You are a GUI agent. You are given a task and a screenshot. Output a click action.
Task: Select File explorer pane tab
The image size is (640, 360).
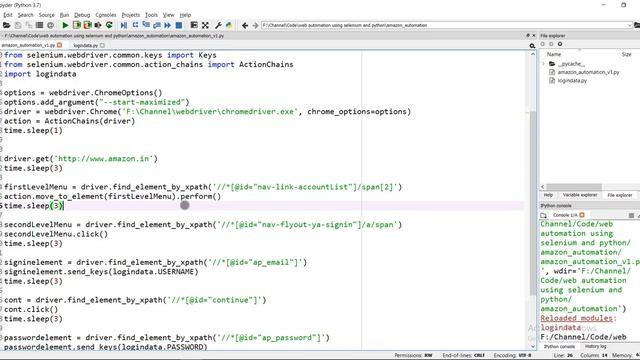620,195
